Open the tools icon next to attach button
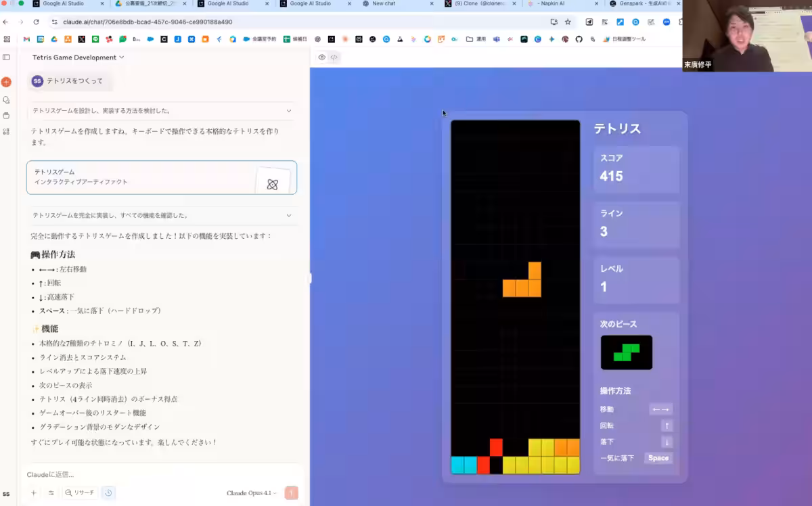Screen dimensions: 812x506 click(51, 492)
